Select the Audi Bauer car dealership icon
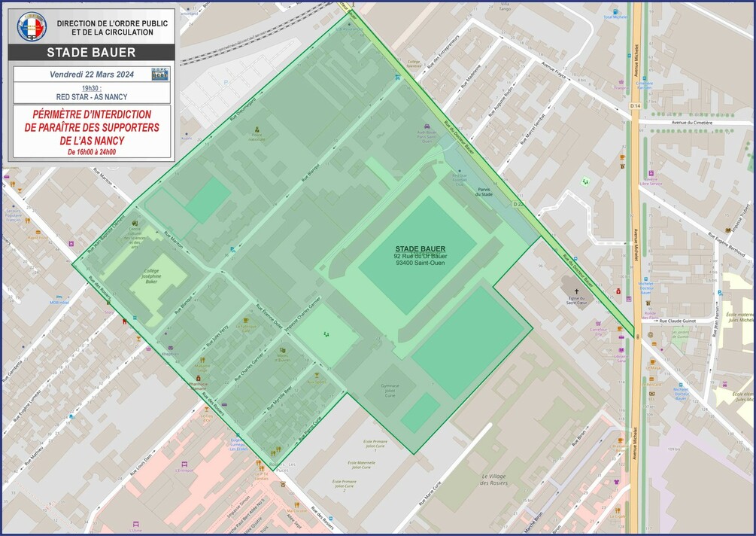Image resolution: width=756 pixels, height=536 pixels. [427, 126]
